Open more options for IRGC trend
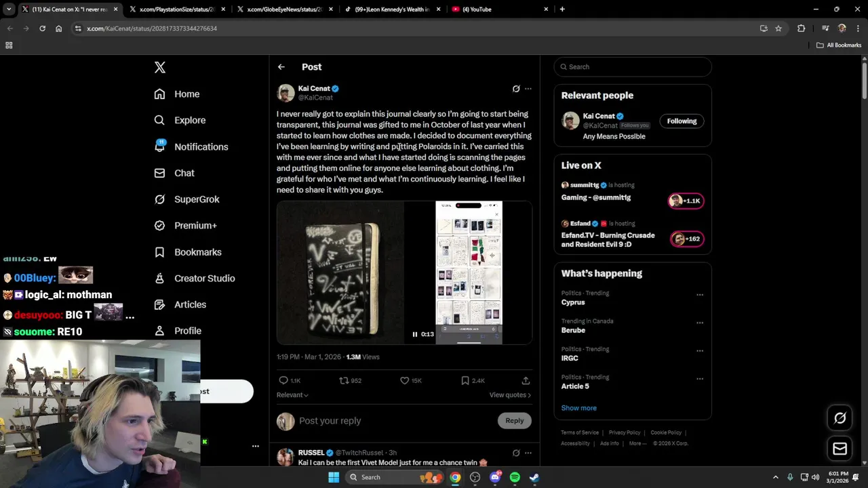The image size is (868, 488). tap(700, 351)
